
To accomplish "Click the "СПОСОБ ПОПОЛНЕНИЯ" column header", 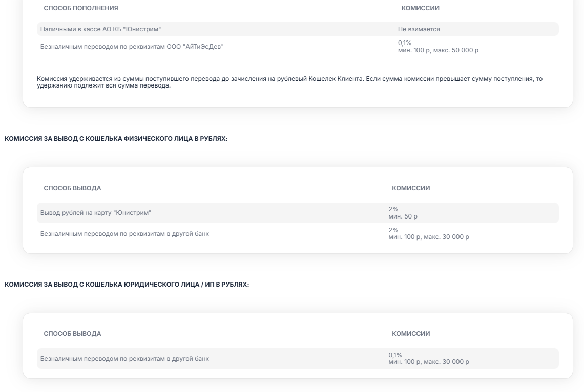I will click(81, 8).
